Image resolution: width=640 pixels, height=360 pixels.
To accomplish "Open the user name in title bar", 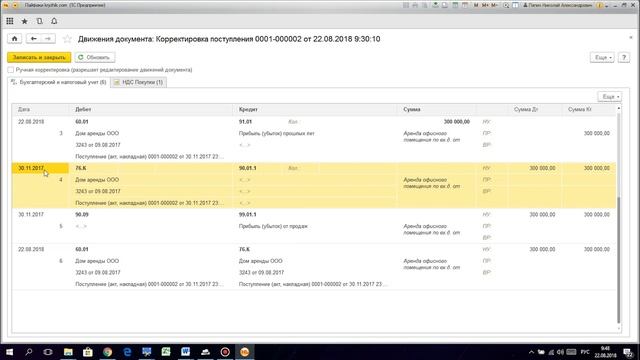I will point(558,5).
